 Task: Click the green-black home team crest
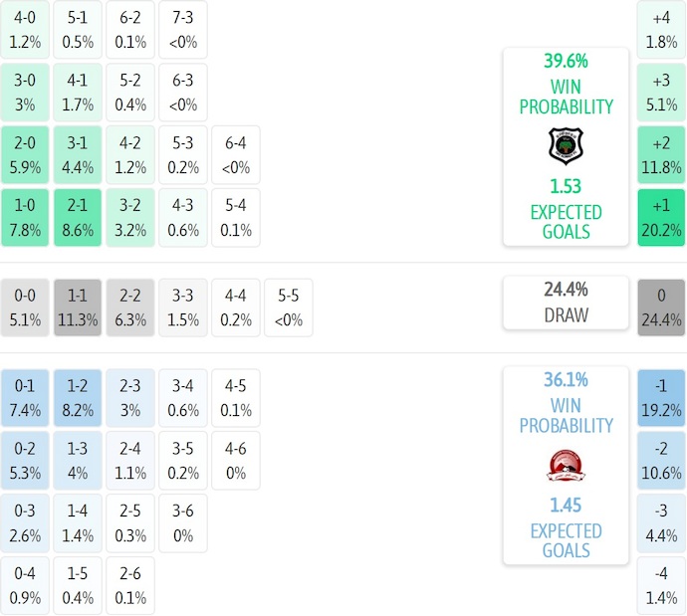coord(566,146)
